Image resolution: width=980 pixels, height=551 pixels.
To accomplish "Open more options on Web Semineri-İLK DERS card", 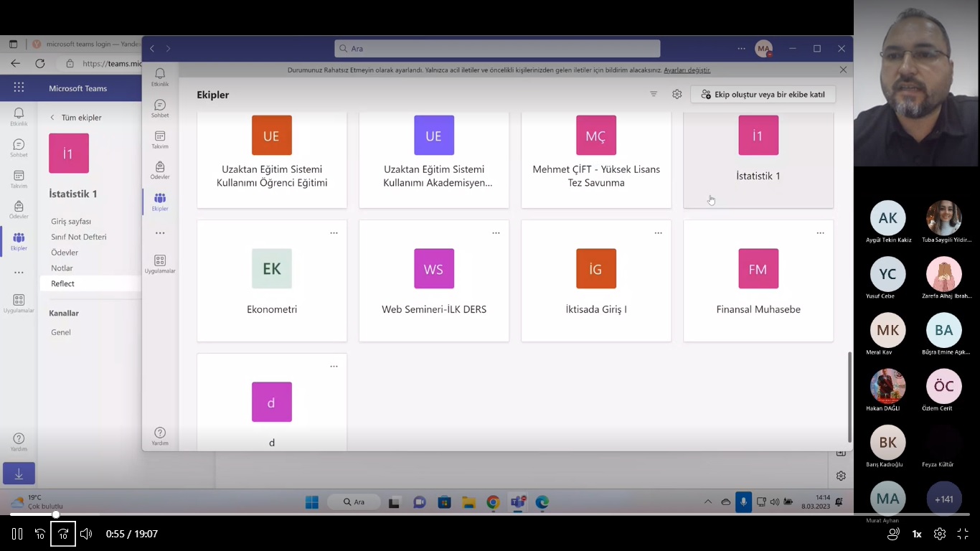I will click(x=496, y=233).
